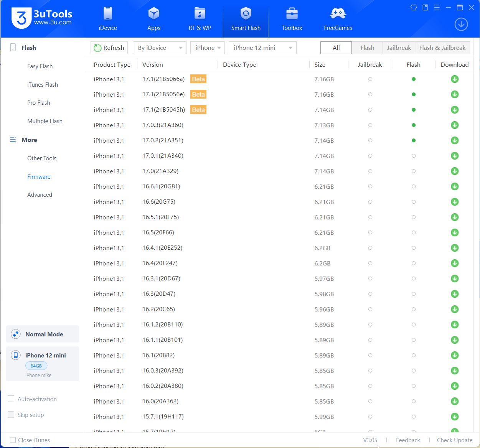Click the Refresh button
Screen dimensions: 480x448
coord(109,48)
